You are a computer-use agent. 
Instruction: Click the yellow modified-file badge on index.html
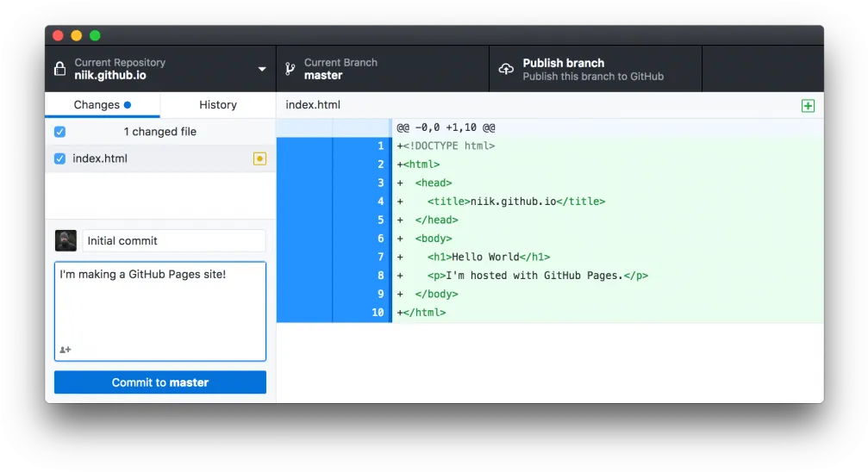(x=259, y=158)
